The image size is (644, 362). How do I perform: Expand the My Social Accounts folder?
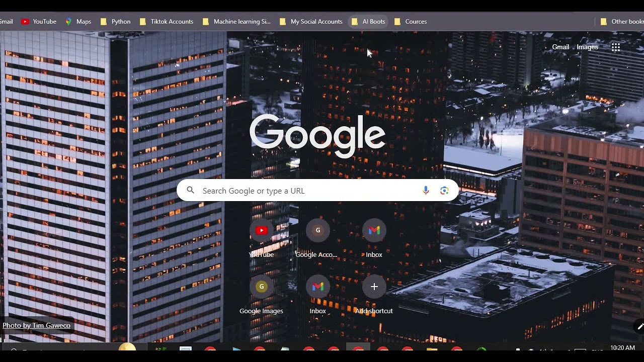click(x=311, y=22)
